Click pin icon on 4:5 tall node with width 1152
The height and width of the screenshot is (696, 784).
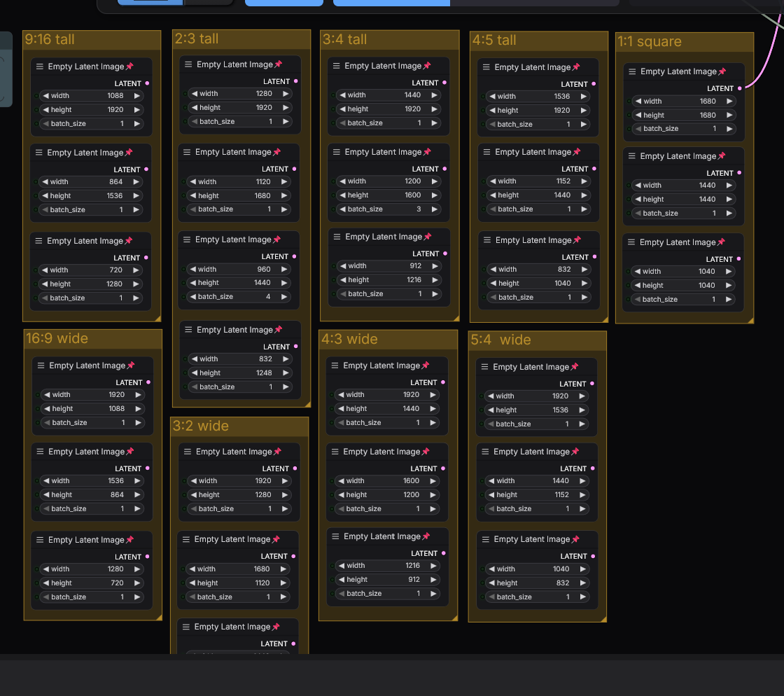577,151
